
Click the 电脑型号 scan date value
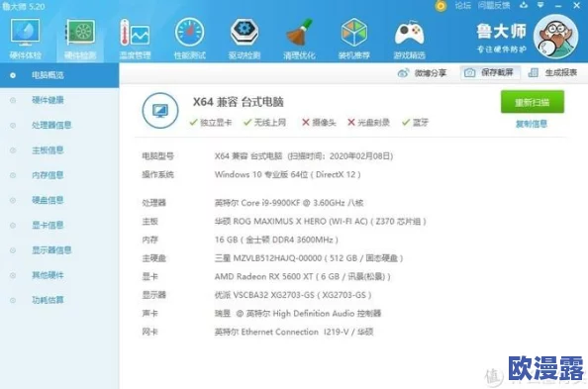pos(304,156)
